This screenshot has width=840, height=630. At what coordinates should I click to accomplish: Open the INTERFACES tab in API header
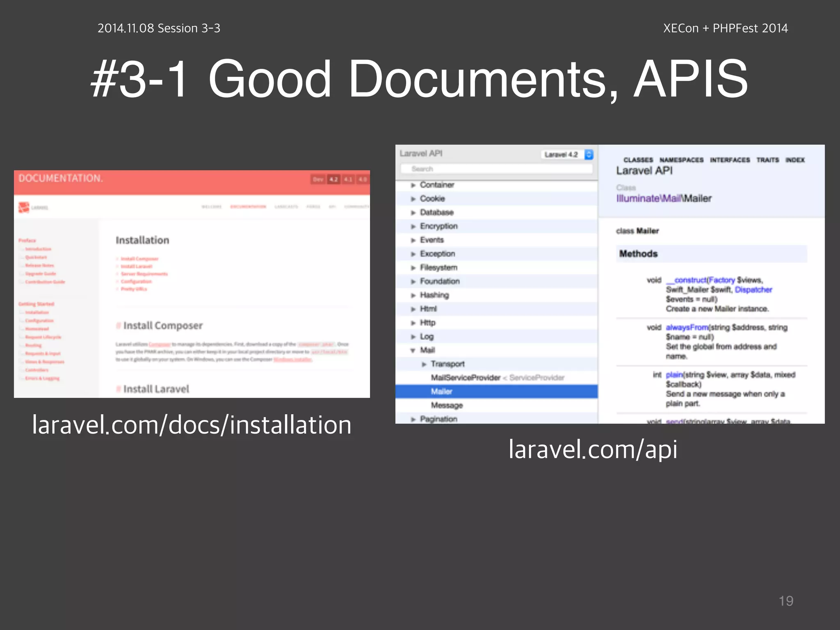pyautogui.click(x=730, y=160)
